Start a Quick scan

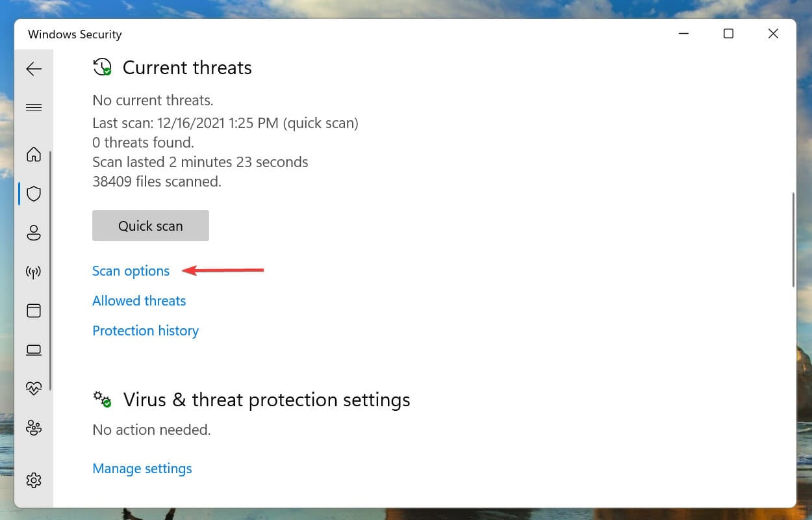[x=150, y=226]
